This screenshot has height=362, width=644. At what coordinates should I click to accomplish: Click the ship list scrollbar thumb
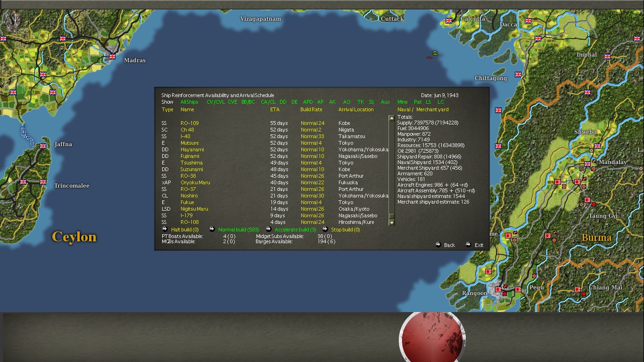391,216
